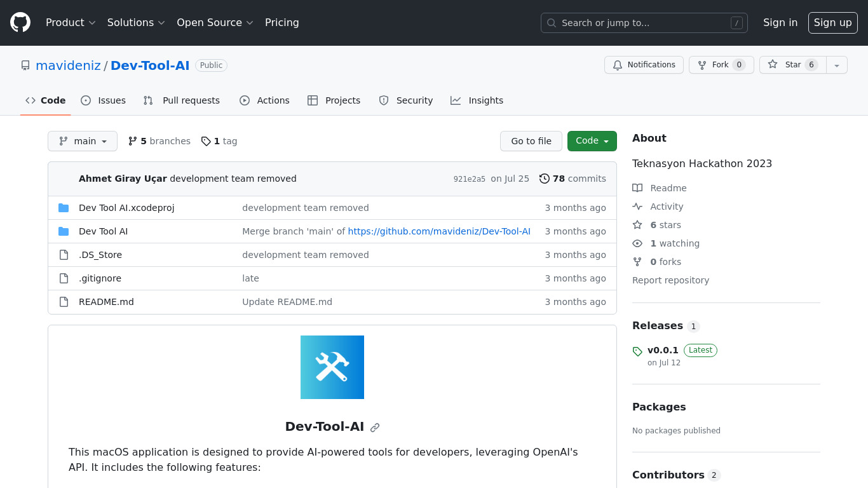Click the link anchor icon beside Dev-Tool-AI heading

click(x=375, y=428)
